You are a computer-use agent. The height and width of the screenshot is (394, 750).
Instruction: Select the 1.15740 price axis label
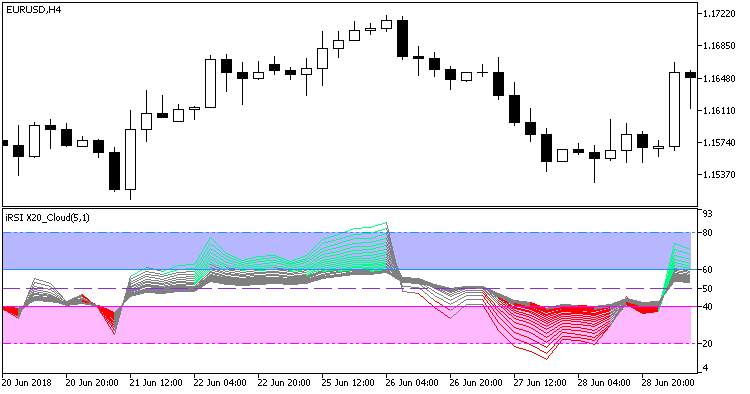[x=718, y=142]
